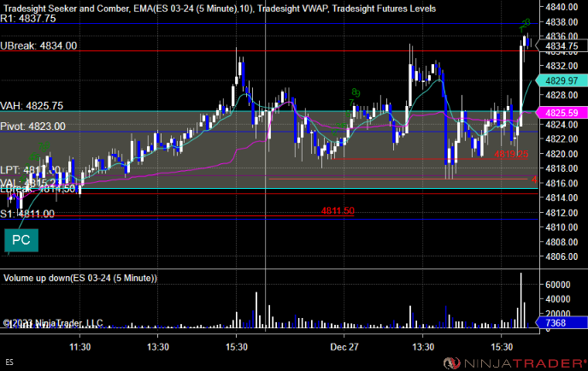Screen dimensions: 588x371
Task: Click the 4822.00 price axis label
Action: tap(562, 138)
